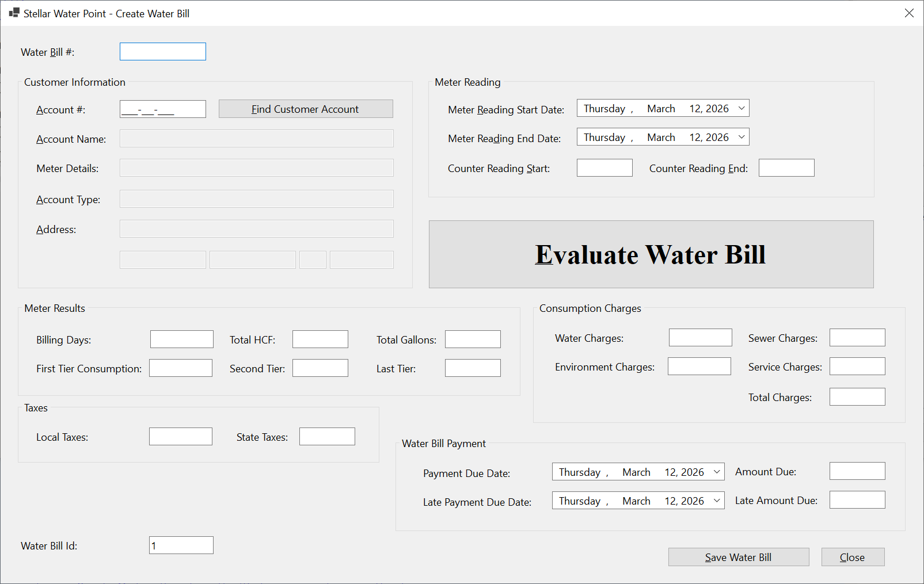Click the Amount Due field
Screen dimensions: 924x584
point(857,471)
